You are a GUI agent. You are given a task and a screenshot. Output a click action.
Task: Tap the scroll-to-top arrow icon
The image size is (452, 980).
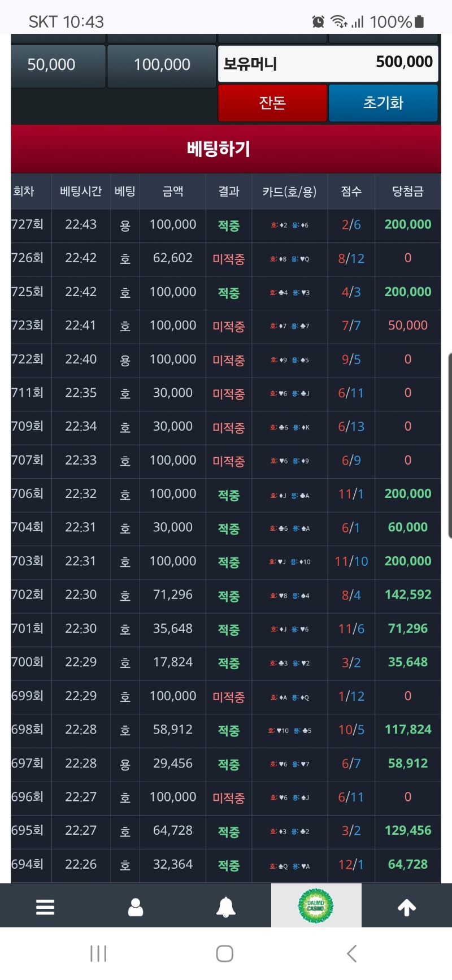pyautogui.click(x=407, y=908)
